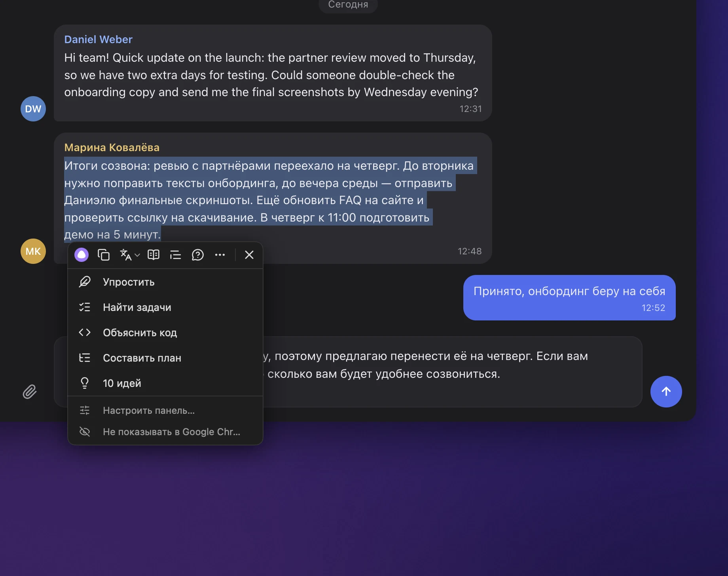728x576 pixels.
Task: Open Daniel Weber's DW avatar
Action: coord(33,109)
